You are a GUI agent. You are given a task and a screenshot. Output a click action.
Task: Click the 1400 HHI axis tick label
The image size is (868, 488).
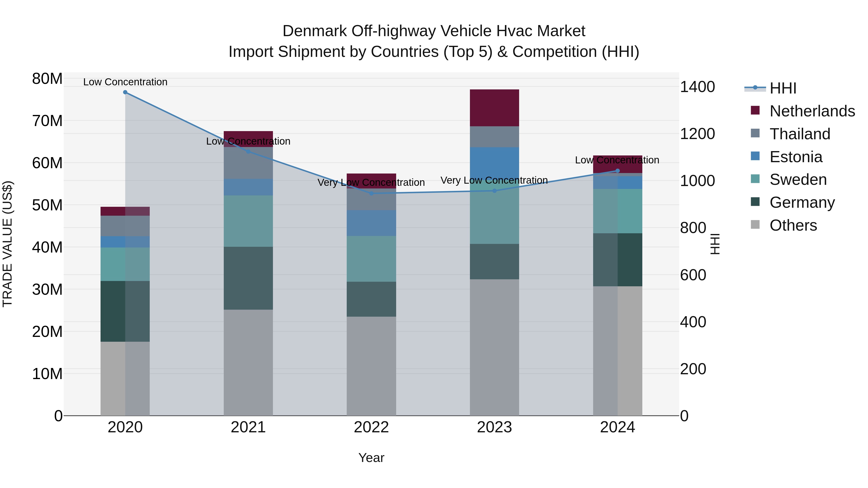[698, 87]
